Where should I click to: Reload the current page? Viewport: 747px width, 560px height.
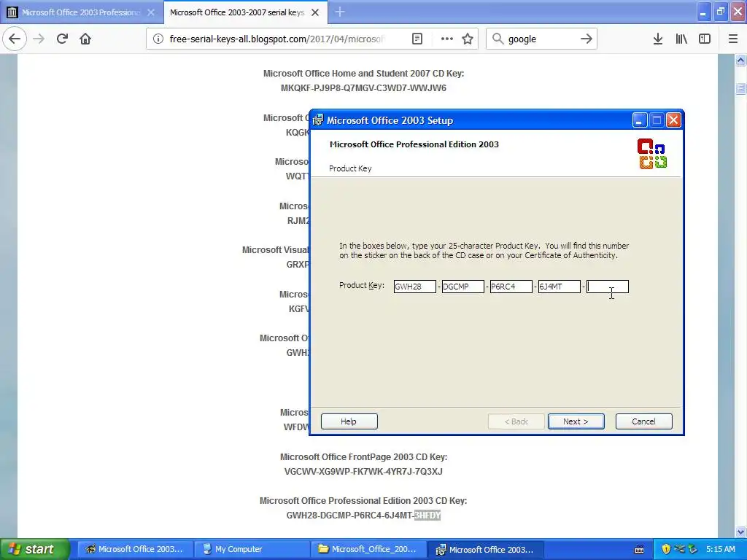pos(62,39)
